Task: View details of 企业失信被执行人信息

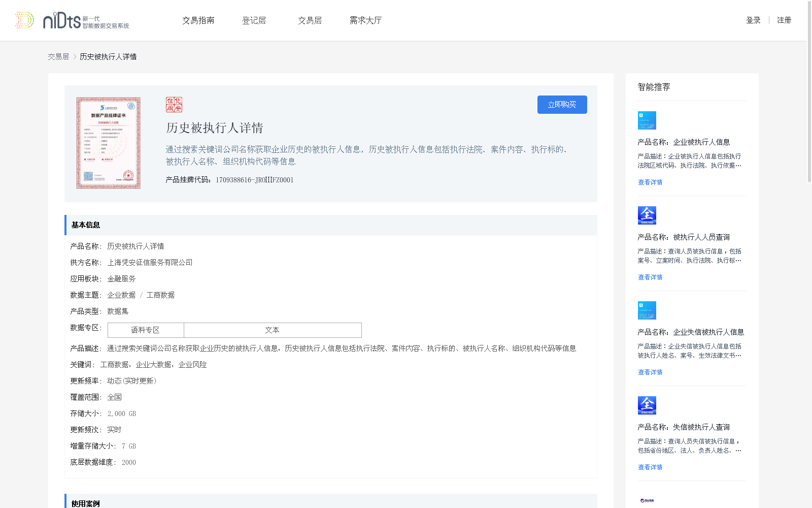Action: tap(650, 372)
